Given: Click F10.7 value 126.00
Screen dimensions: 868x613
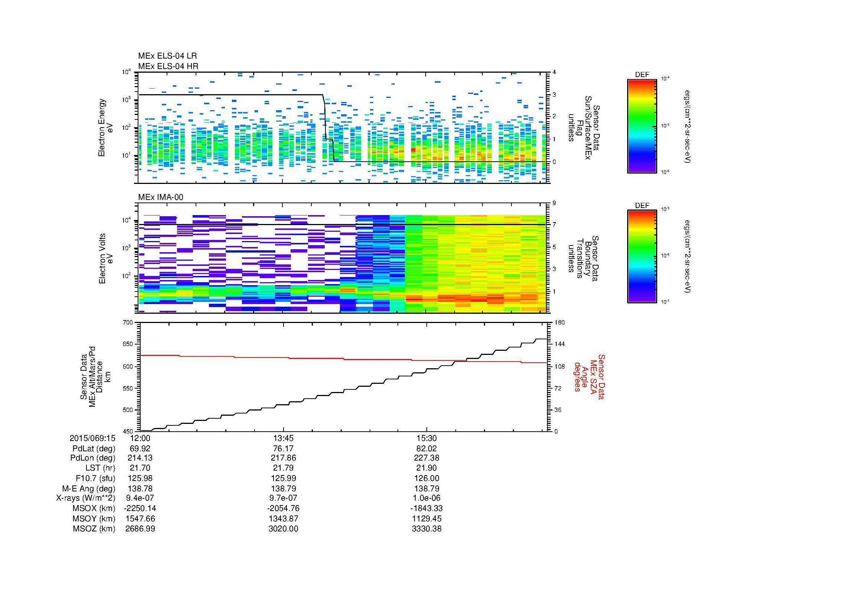Looking at the screenshot, I should pos(426,478).
